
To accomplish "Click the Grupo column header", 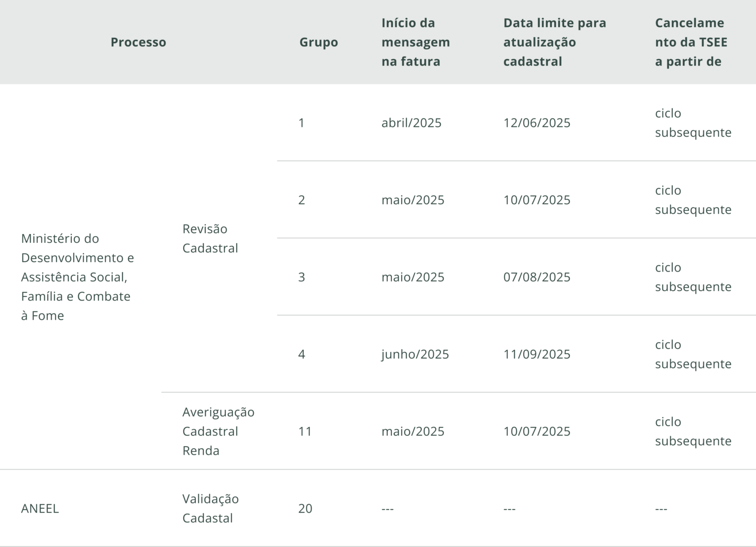I will point(318,42).
